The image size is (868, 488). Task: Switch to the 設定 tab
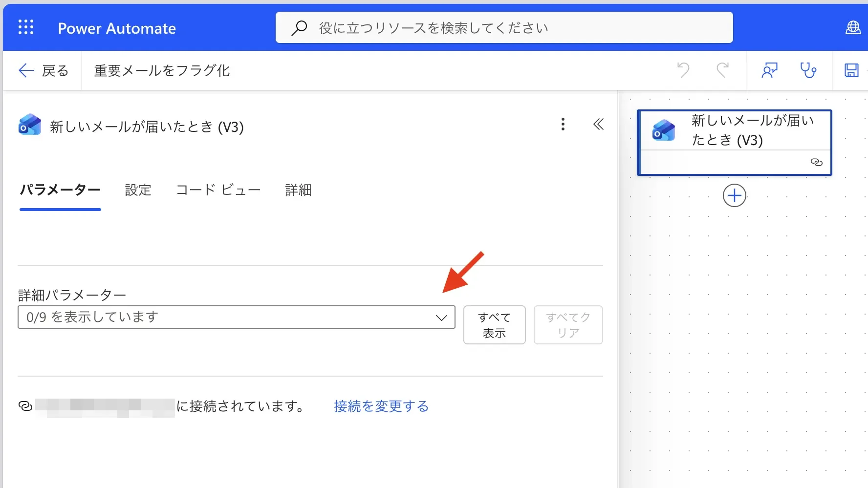138,190
